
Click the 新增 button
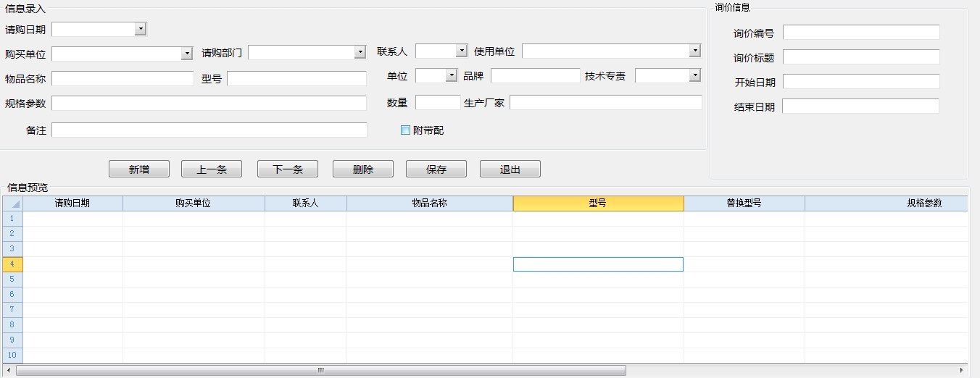click(x=139, y=169)
